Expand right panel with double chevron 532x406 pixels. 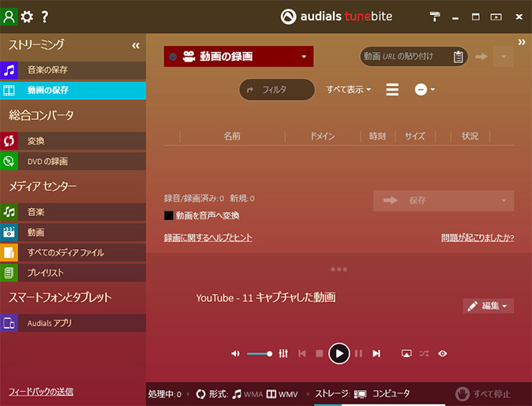tap(522, 42)
